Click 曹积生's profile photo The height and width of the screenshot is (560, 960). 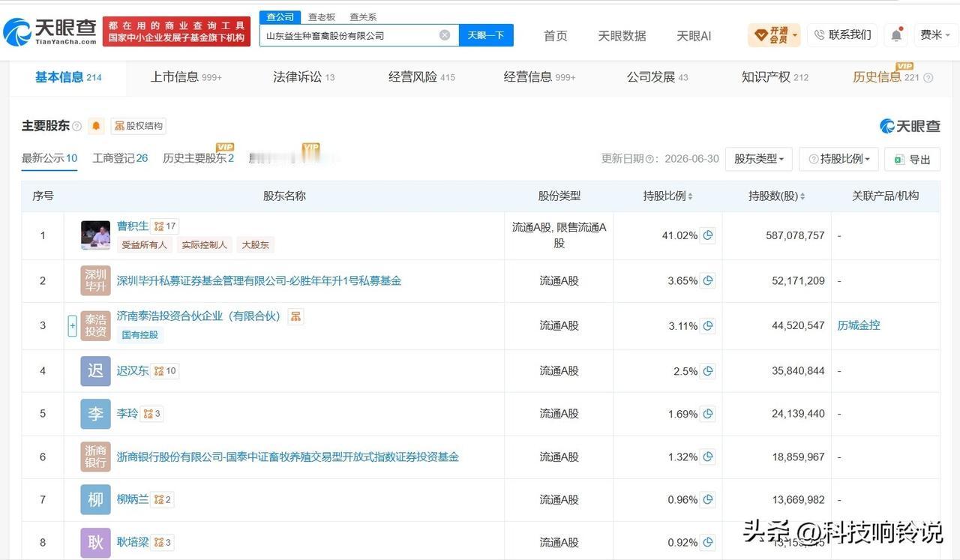click(x=95, y=235)
